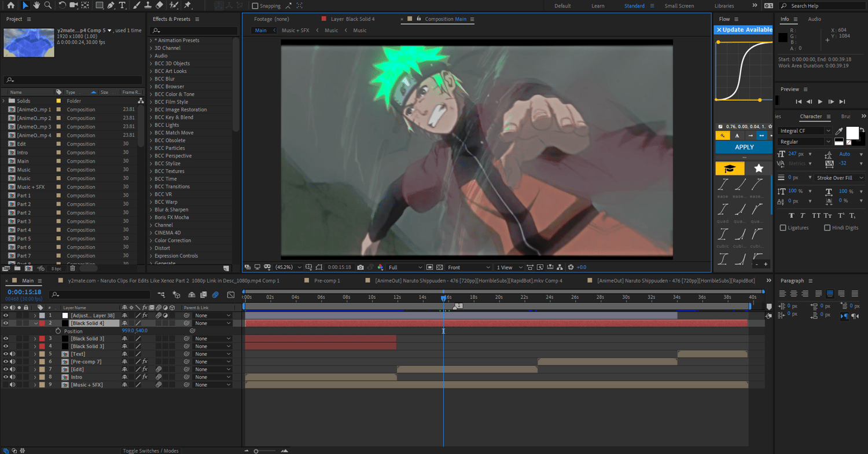
Task: Play the preview
Action: click(820, 102)
